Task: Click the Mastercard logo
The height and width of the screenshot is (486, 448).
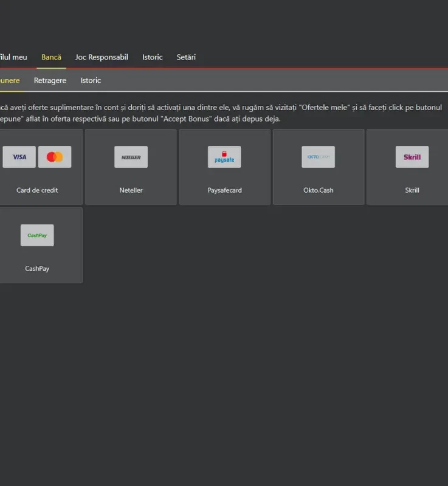Action: coord(55,157)
